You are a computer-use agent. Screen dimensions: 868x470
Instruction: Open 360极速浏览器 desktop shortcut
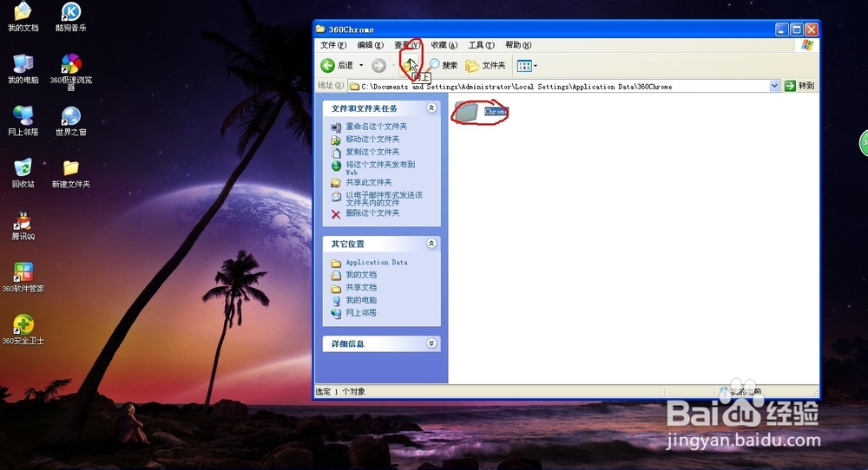(71, 72)
